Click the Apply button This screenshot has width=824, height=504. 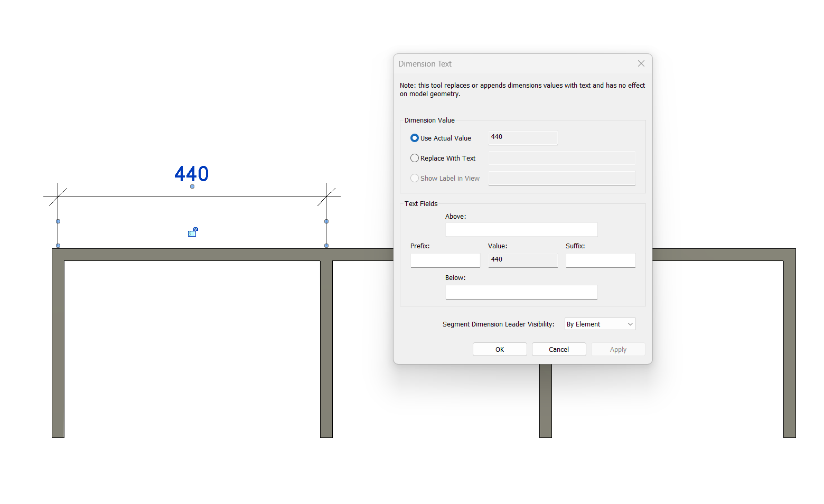pos(618,349)
